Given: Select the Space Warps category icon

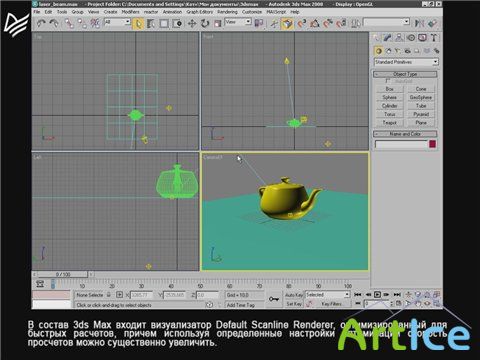Looking at the screenshot, I should click(427, 51).
